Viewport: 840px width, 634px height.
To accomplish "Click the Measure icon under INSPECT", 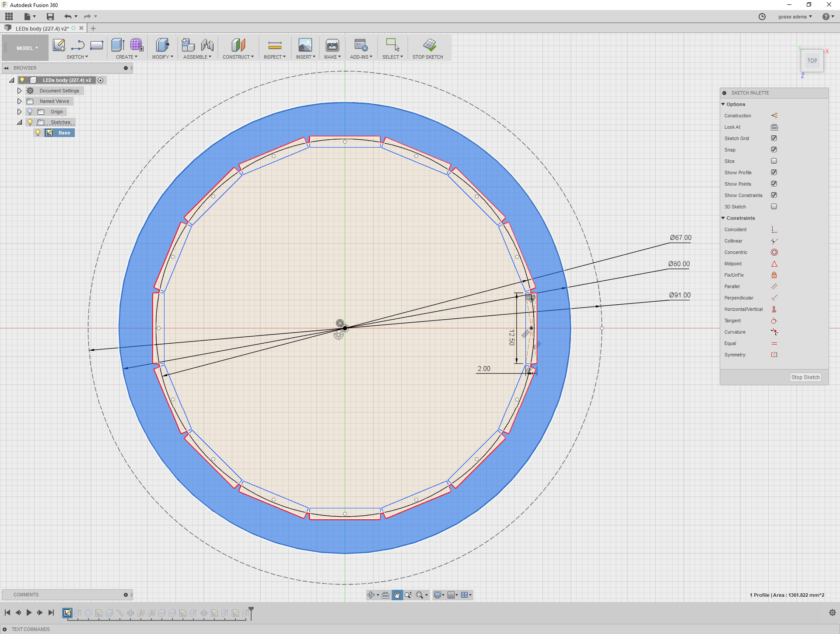I will click(x=274, y=45).
